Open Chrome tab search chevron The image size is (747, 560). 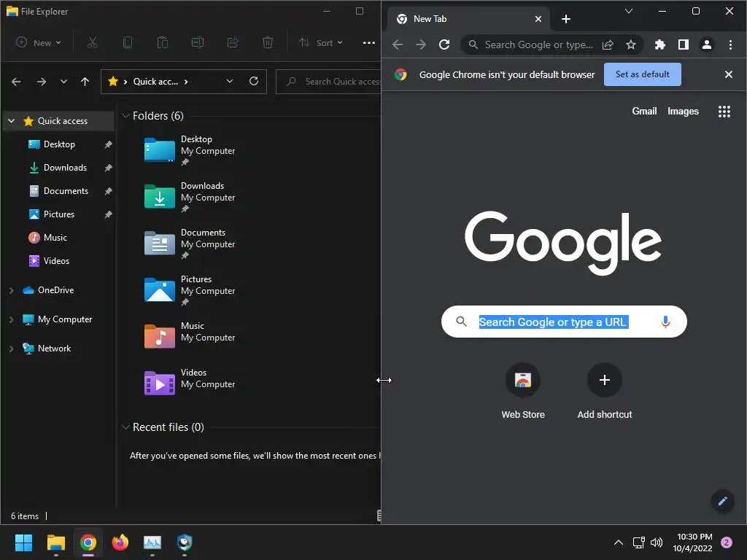pyautogui.click(x=629, y=11)
